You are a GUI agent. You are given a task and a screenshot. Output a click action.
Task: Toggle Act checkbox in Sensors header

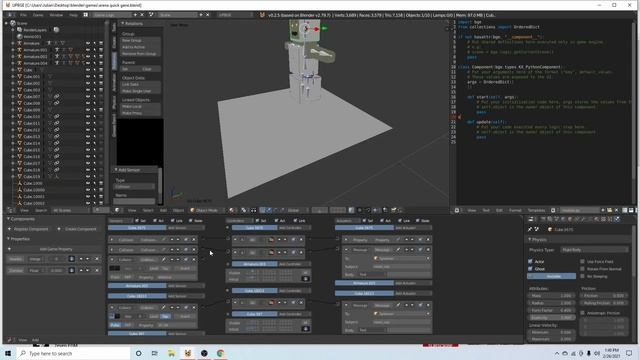[155, 220]
